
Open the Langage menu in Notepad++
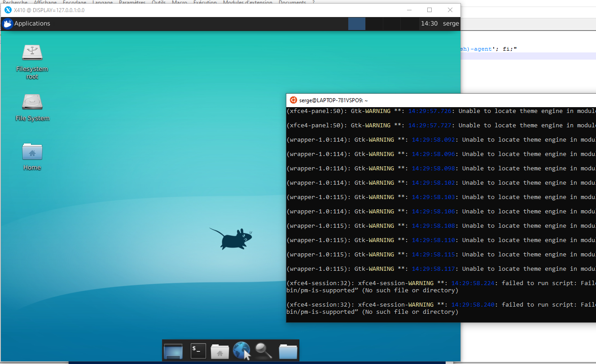pos(103,2)
